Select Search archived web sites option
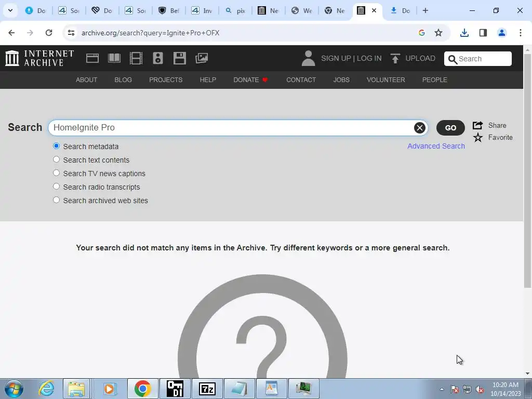 point(56,200)
